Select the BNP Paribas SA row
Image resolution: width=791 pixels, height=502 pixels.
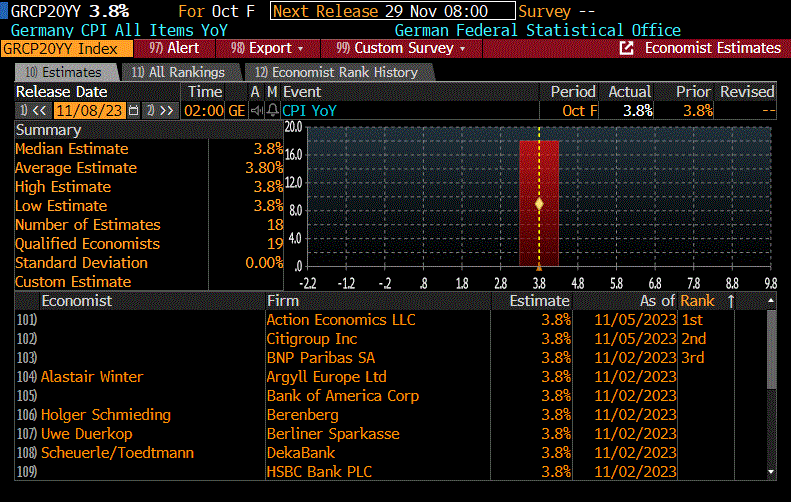(390, 358)
